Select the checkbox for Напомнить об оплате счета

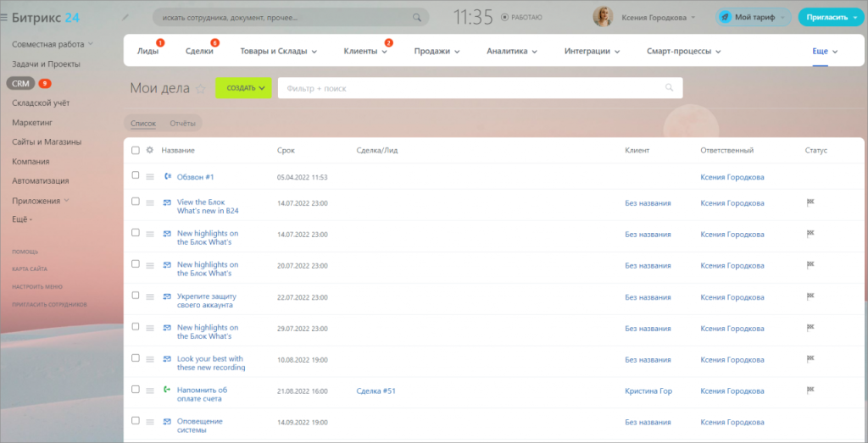pyautogui.click(x=136, y=390)
